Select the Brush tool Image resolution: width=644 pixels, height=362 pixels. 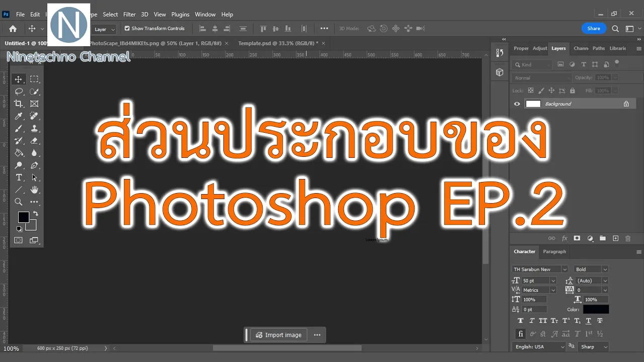click(x=19, y=129)
